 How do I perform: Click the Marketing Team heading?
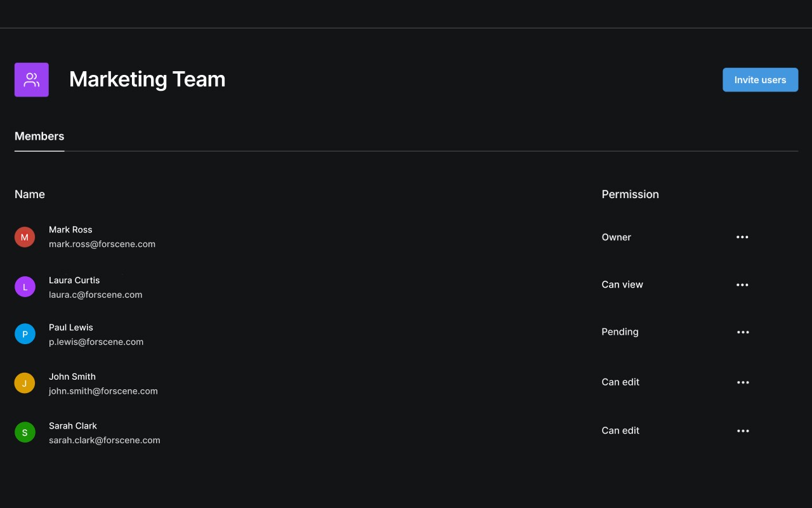[x=147, y=79]
